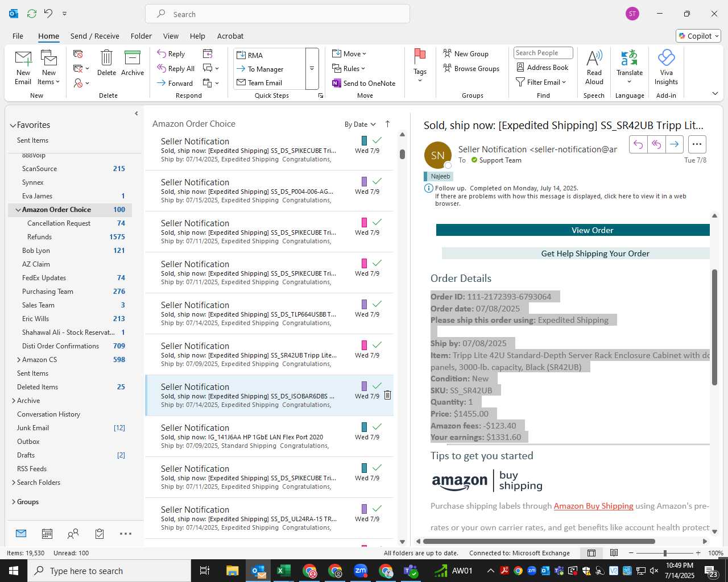The height and width of the screenshot is (582, 728).
Task: Click Get Help Shipping Your Order
Action: tap(576, 253)
